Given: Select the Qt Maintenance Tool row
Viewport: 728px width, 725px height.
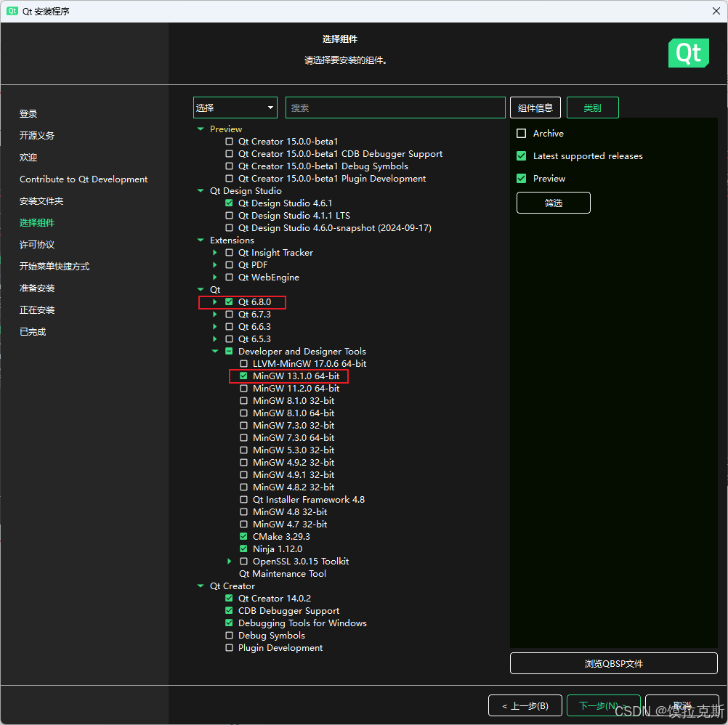Looking at the screenshot, I should 283,574.
